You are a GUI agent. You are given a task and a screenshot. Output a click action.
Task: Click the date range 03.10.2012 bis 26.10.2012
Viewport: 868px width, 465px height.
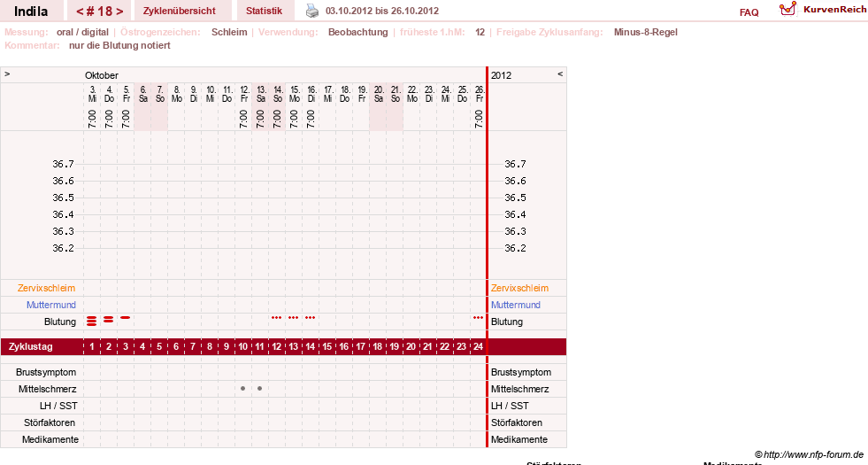[382, 12]
